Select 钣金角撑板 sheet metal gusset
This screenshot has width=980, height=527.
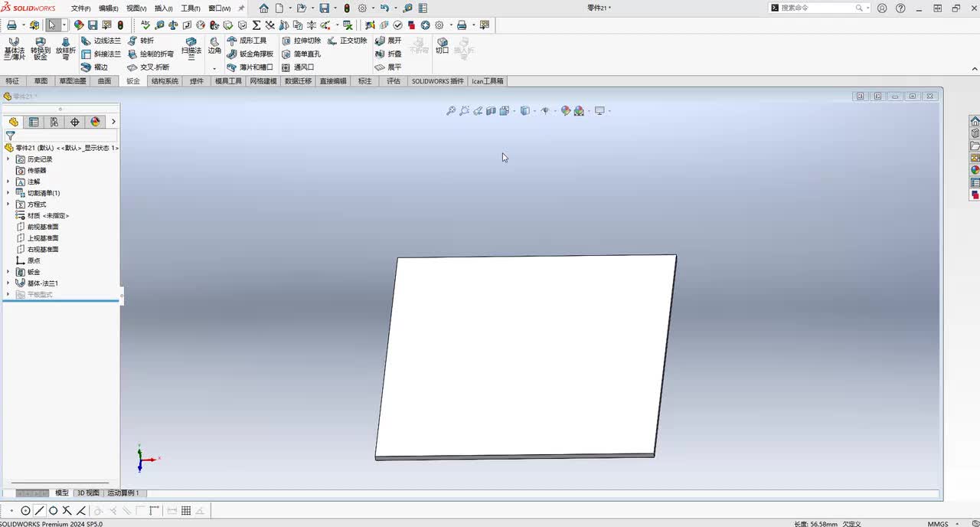coord(250,54)
